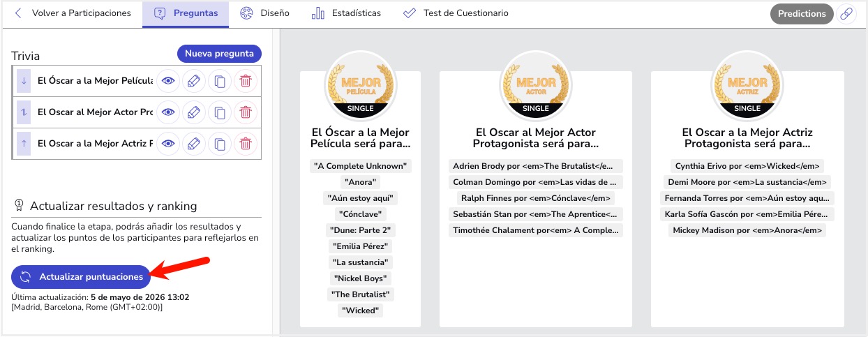The height and width of the screenshot is (337, 868).
Task: Choose the "Emilia Pérez" film answer
Action: click(360, 246)
